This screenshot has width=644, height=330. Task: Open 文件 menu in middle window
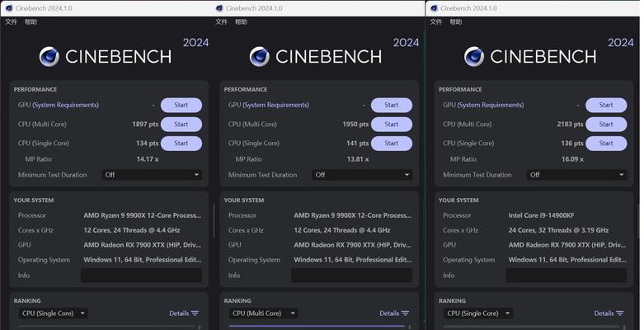pos(221,21)
